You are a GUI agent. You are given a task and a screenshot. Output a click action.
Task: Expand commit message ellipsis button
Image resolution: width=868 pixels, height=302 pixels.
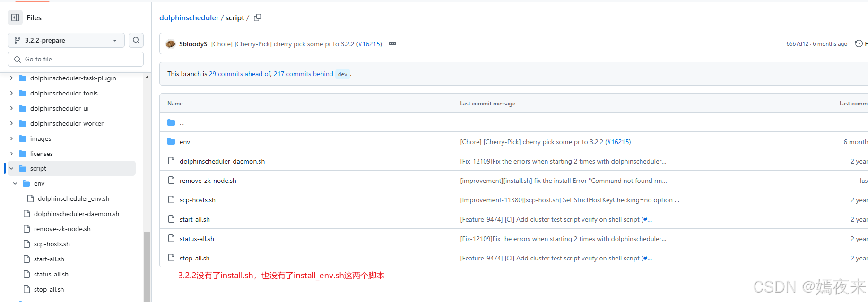(392, 43)
